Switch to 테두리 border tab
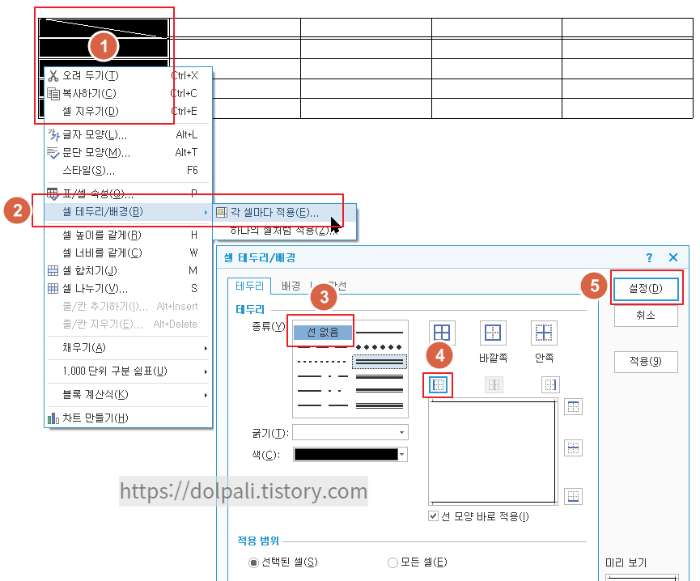 point(250,286)
